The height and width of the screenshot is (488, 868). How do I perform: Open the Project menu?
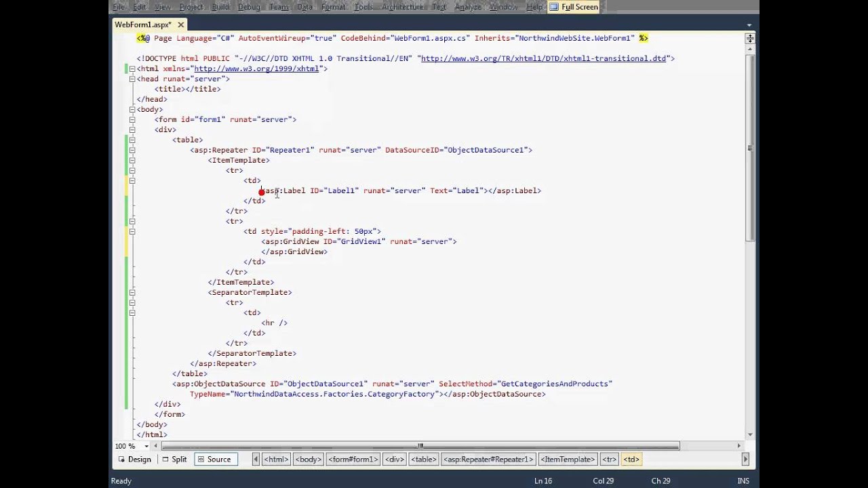tap(191, 7)
